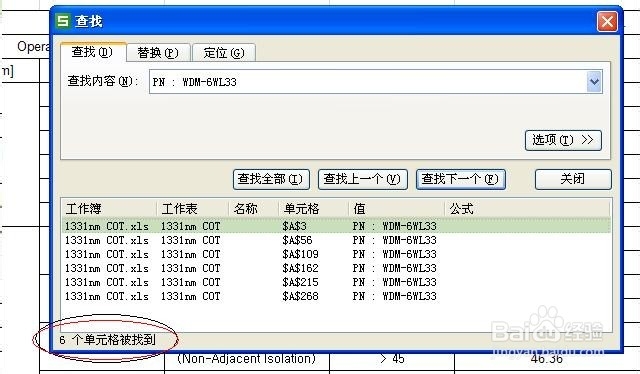The width and height of the screenshot is (640, 374).
Task: Select result row for cell $A$3
Action: point(336,226)
